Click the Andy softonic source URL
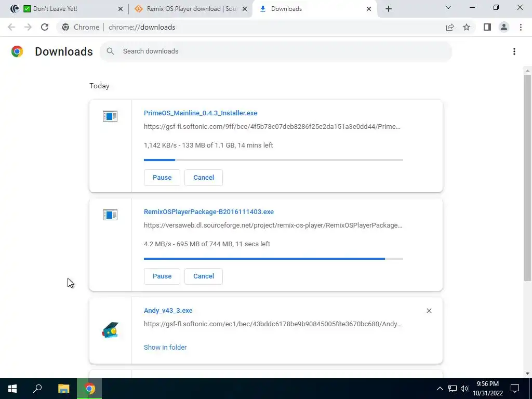This screenshot has width=532, height=399. 273,324
